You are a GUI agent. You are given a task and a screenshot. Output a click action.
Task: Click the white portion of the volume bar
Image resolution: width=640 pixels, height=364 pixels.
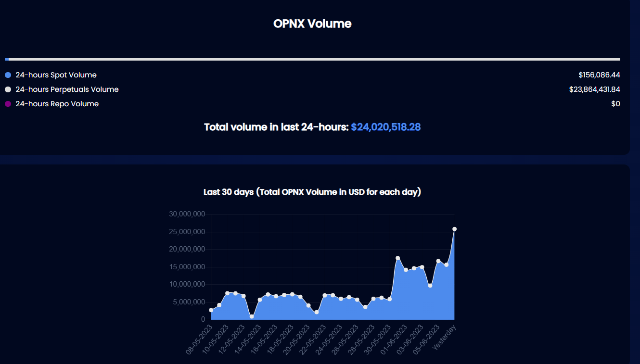(x=314, y=59)
